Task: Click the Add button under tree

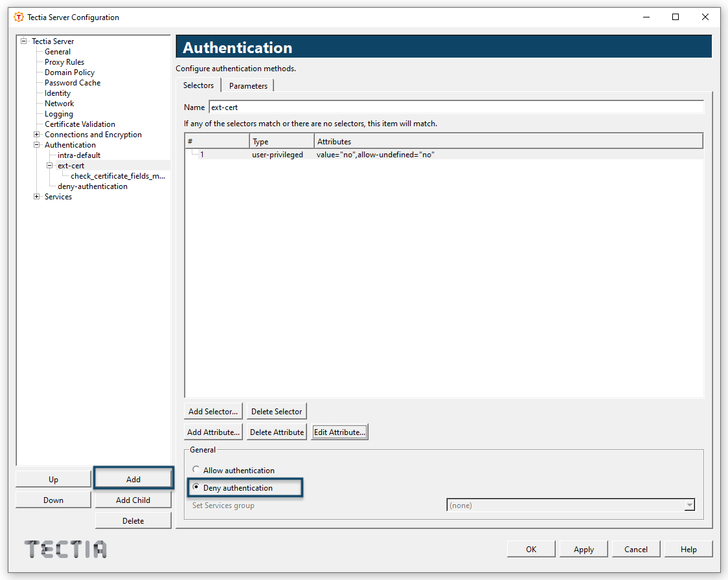Action: click(133, 479)
